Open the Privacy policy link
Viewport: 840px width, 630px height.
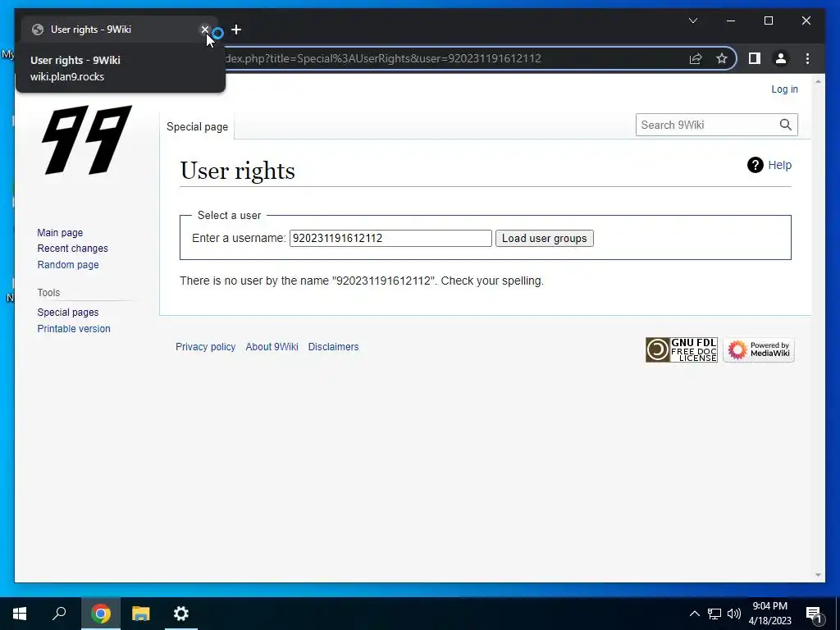(206, 347)
